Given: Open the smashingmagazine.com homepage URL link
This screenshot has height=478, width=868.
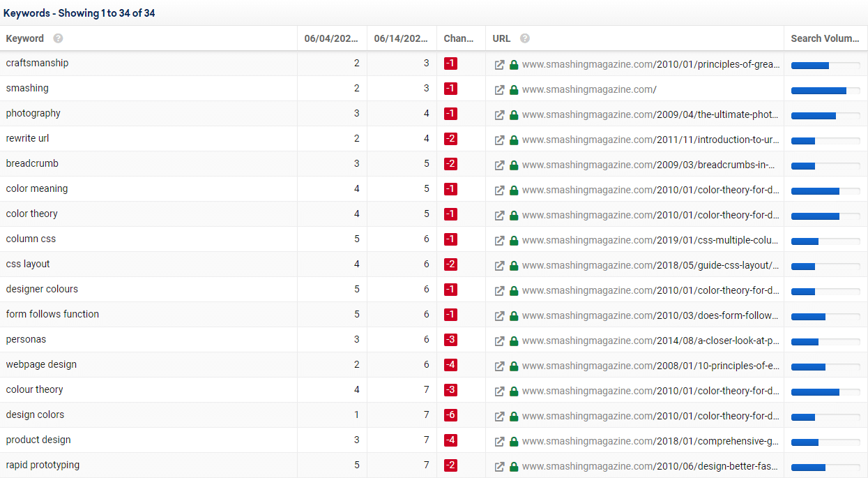Looking at the screenshot, I should [x=589, y=89].
